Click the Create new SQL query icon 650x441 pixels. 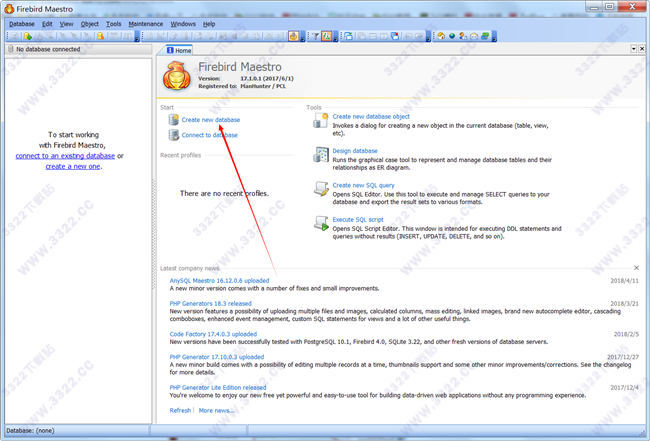pyautogui.click(x=320, y=190)
